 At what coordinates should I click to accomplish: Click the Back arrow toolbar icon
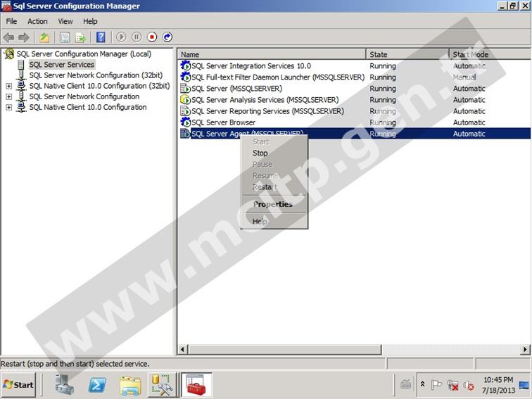tap(8, 37)
